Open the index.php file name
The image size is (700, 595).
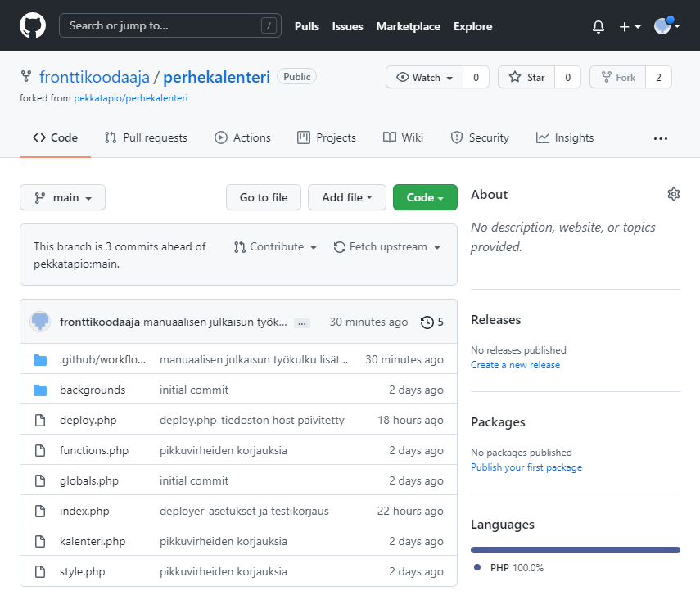[x=84, y=511]
